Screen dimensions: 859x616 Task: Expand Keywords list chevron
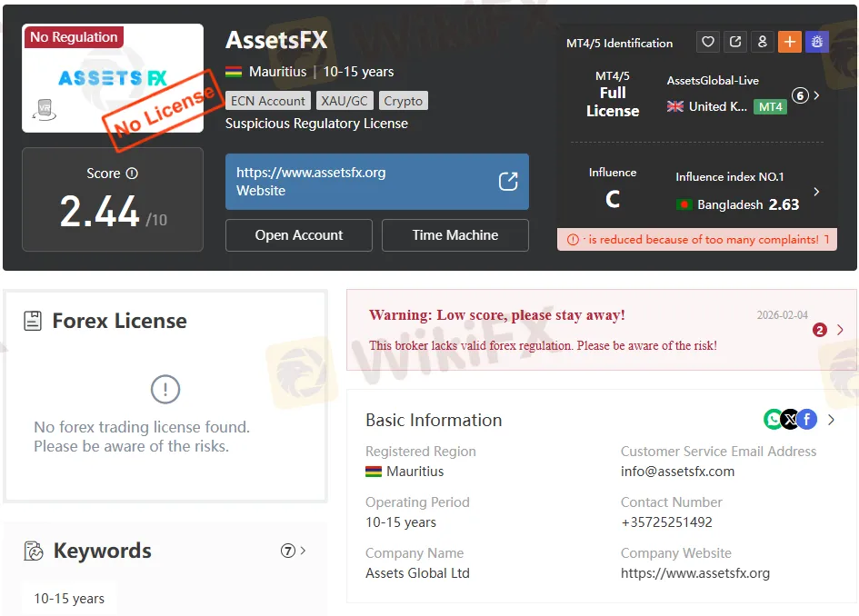[303, 551]
